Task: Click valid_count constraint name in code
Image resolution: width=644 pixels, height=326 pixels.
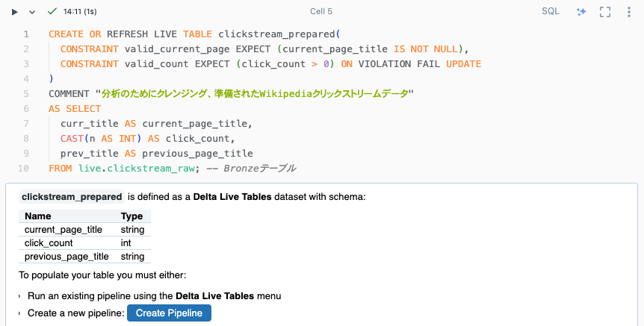Action: pos(156,64)
